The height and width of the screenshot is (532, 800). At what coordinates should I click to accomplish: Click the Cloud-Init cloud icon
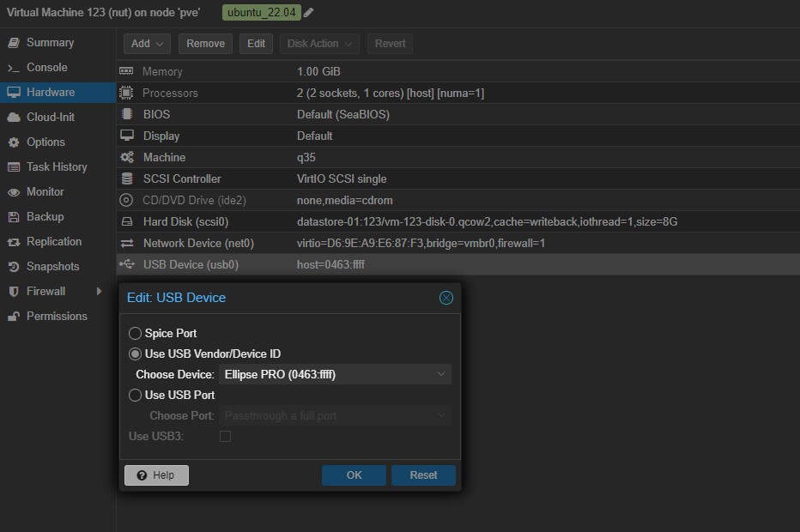tap(13, 118)
